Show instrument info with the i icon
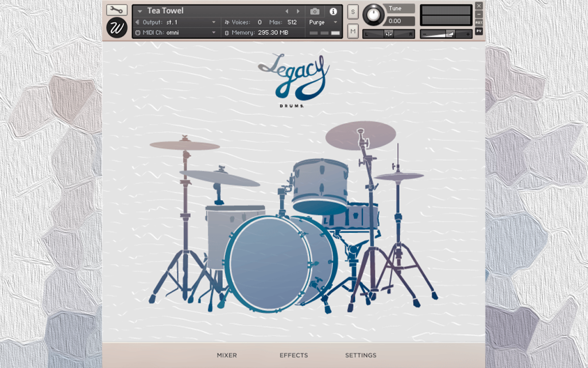This screenshot has height=368, width=588. [x=333, y=11]
